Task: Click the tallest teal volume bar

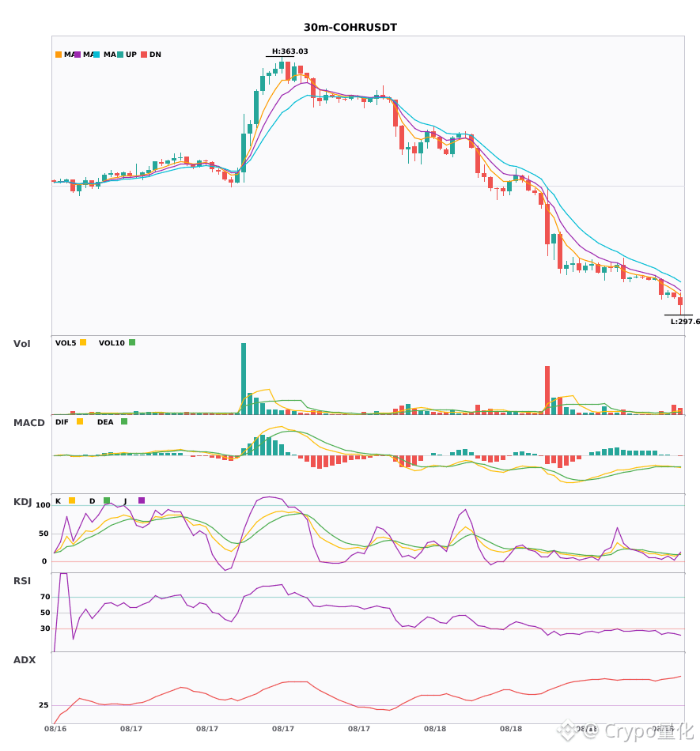Action: click(x=244, y=379)
